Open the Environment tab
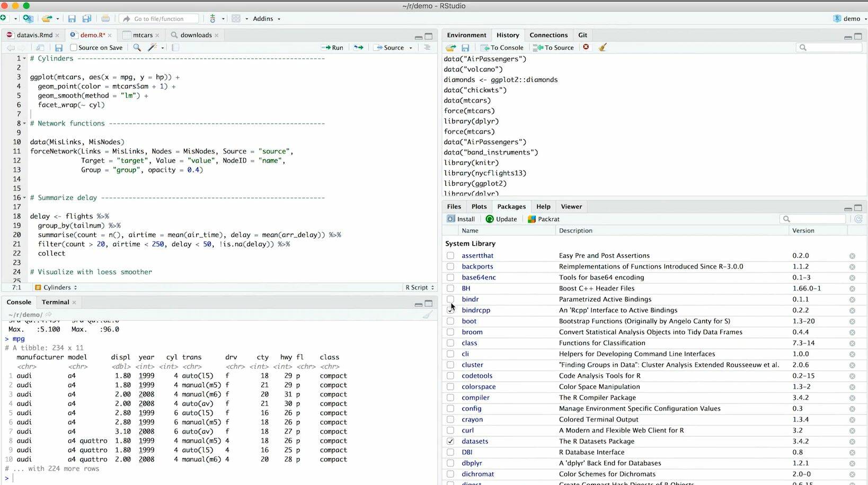The image size is (868, 485). pos(466,35)
